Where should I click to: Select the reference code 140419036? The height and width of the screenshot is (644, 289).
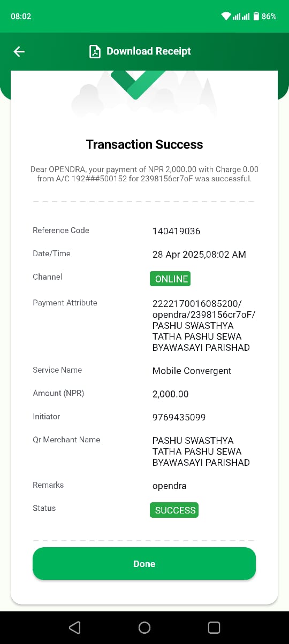[177, 231]
